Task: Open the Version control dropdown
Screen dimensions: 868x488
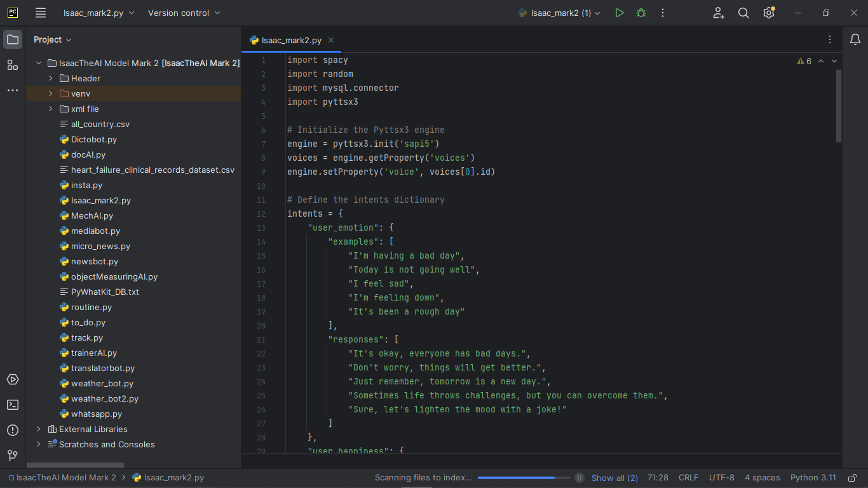Action: coord(184,13)
